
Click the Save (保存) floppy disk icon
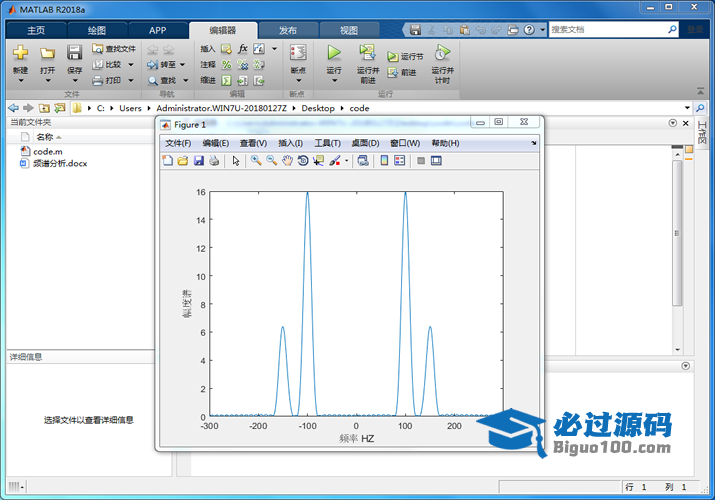(x=74, y=52)
